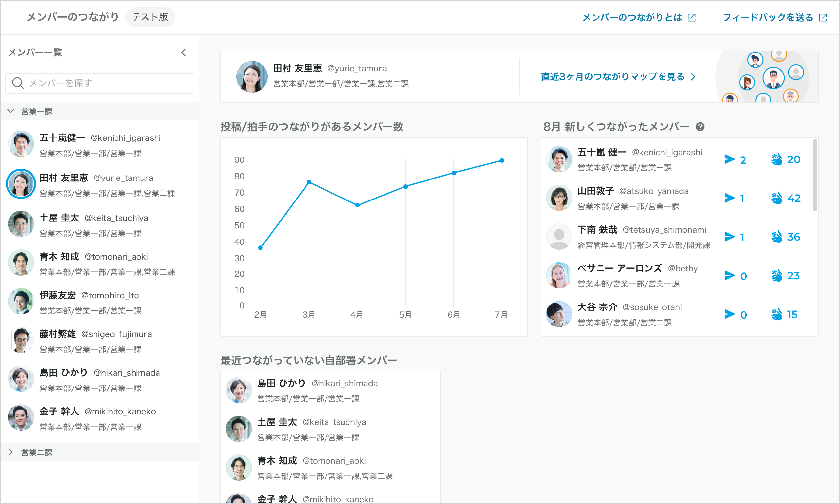The height and width of the screenshot is (504, 840).
Task: Click the chevron arrow after つながりマップを見る
Action: tap(693, 77)
